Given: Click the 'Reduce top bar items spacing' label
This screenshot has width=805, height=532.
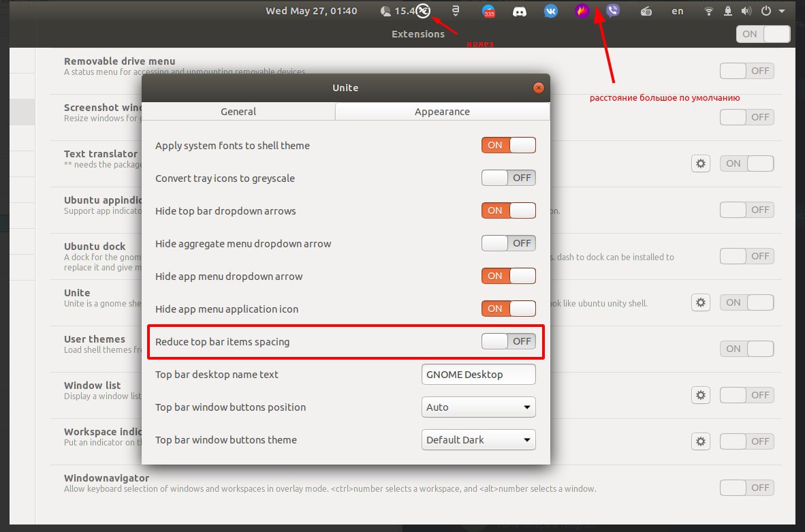Looking at the screenshot, I should click(222, 342).
